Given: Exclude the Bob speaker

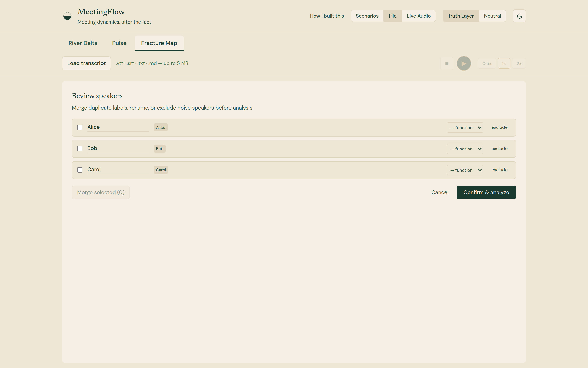Looking at the screenshot, I should coord(499,149).
